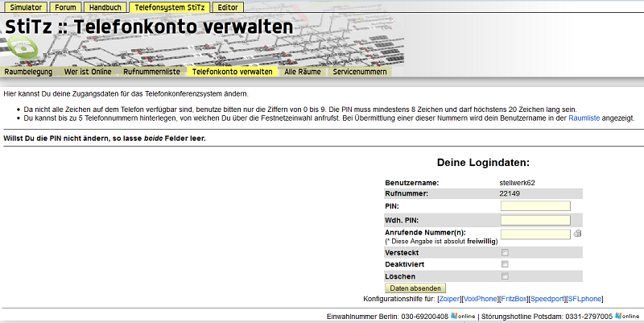Follow the Raumliste link

(584, 118)
